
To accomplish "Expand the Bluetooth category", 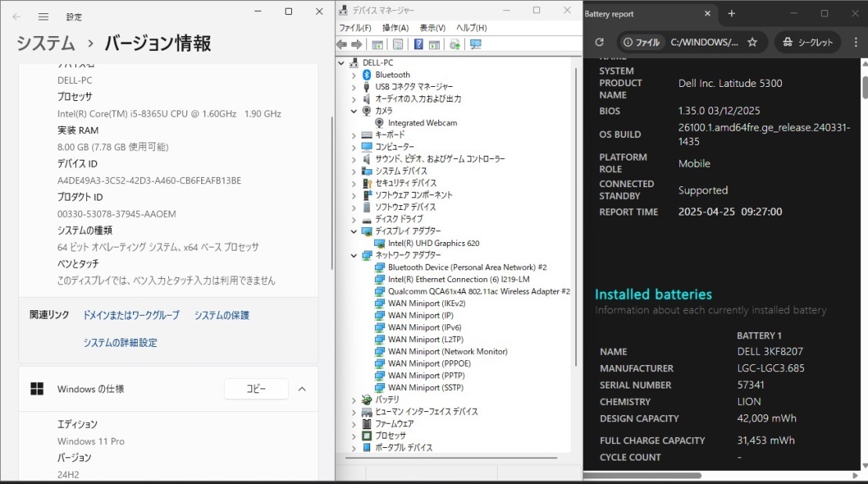I will (354, 74).
